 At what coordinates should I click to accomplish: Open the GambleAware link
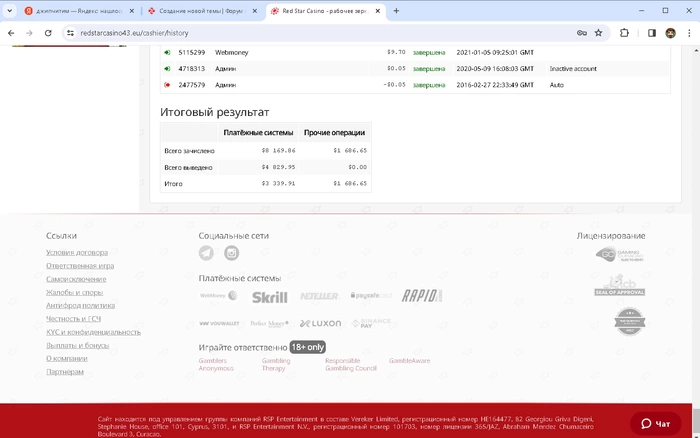409,361
